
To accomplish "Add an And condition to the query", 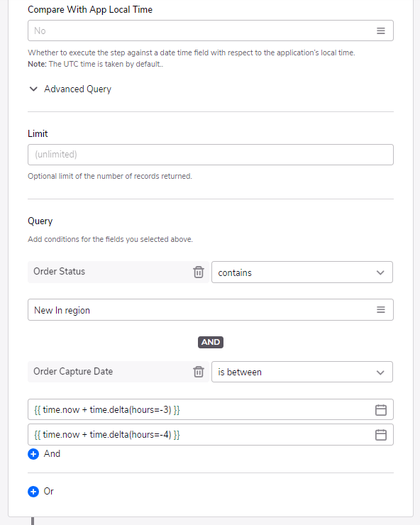I will pyautogui.click(x=44, y=454).
